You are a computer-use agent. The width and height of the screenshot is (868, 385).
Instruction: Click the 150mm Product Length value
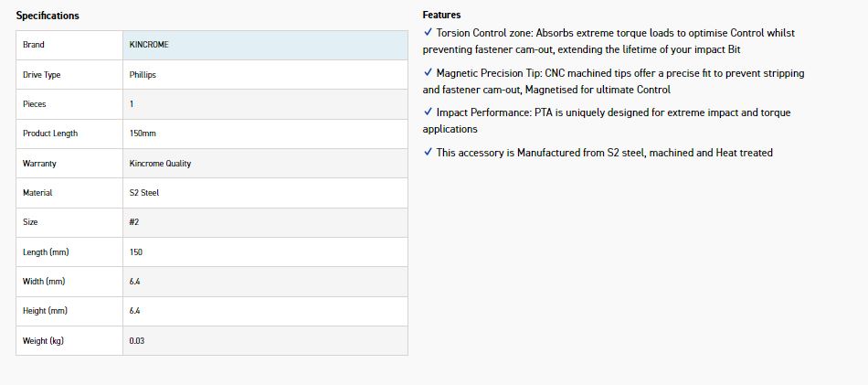point(143,134)
